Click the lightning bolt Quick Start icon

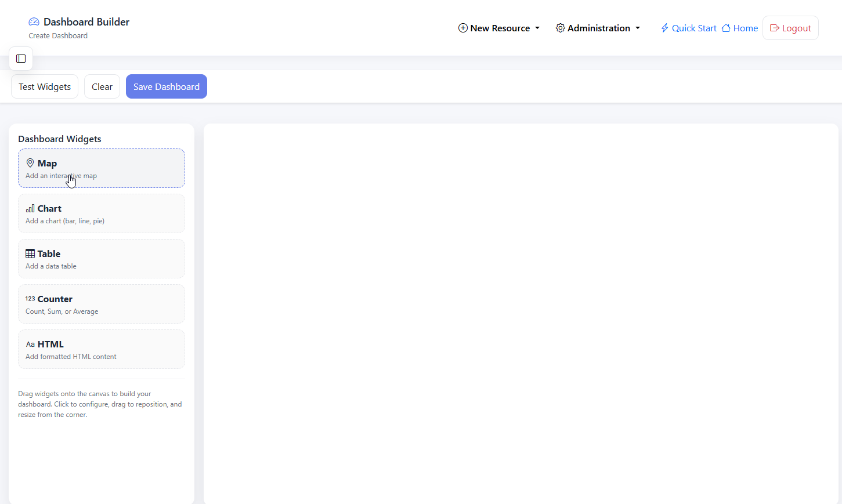[x=664, y=28]
